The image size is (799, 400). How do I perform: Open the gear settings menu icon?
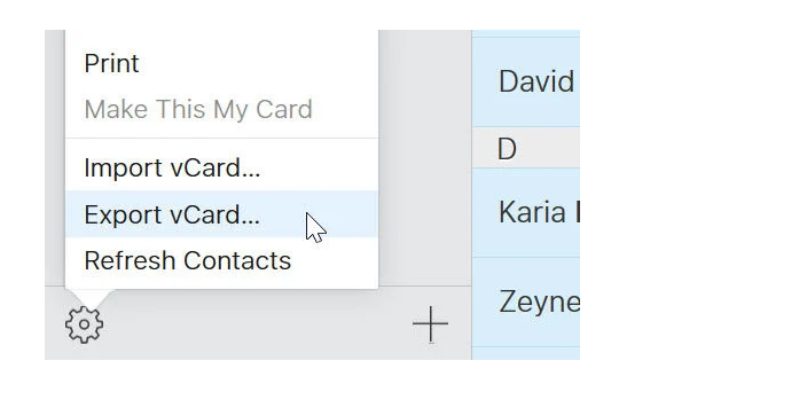(x=84, y=324)
